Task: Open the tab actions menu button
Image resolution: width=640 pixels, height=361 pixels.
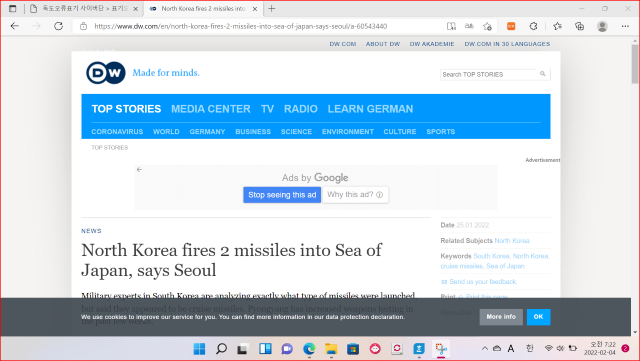Action: [13, 9]
